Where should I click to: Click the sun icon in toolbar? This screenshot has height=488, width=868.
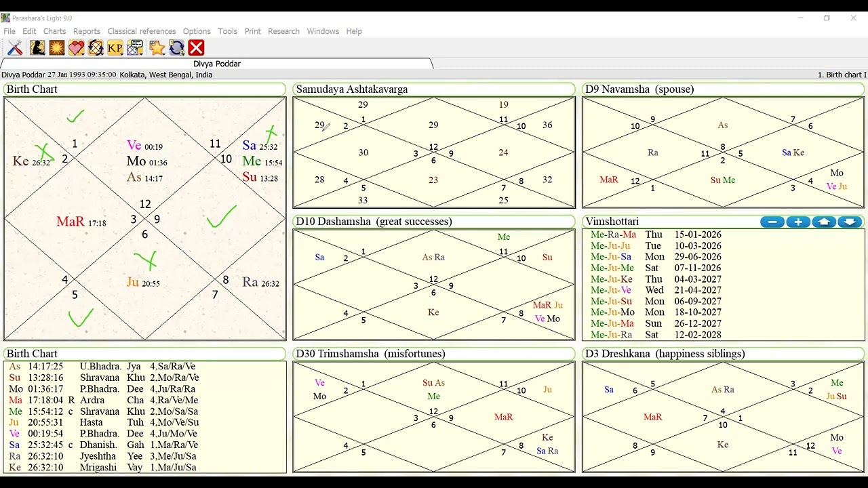tap(56, 47)
